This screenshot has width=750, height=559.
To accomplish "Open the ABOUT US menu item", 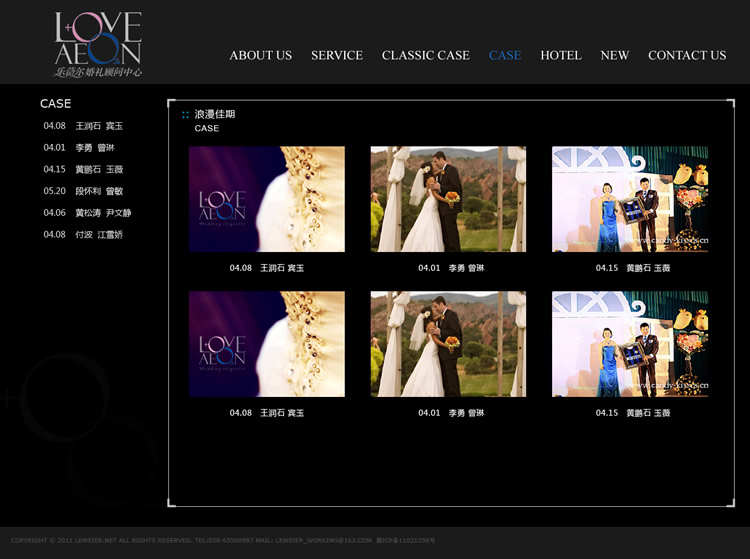I will [260, 55].
